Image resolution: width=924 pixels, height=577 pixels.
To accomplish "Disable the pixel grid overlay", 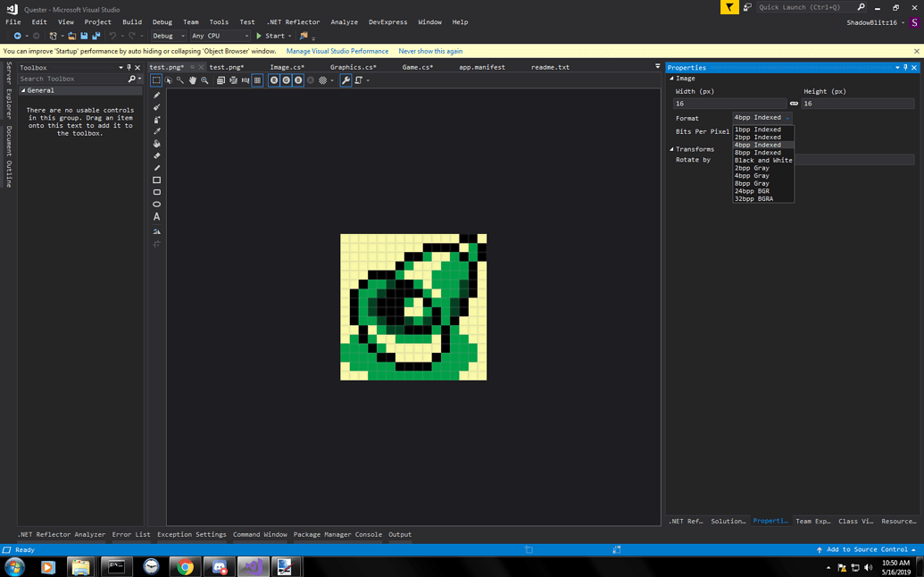I will coord(257,80).
